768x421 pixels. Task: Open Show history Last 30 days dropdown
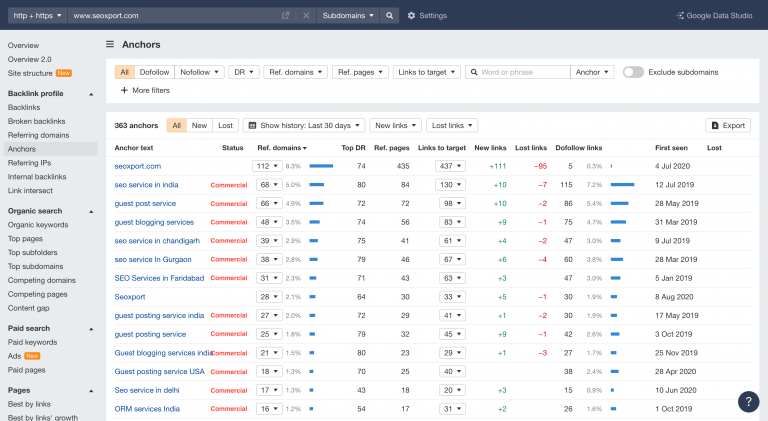tap(304, 125)
